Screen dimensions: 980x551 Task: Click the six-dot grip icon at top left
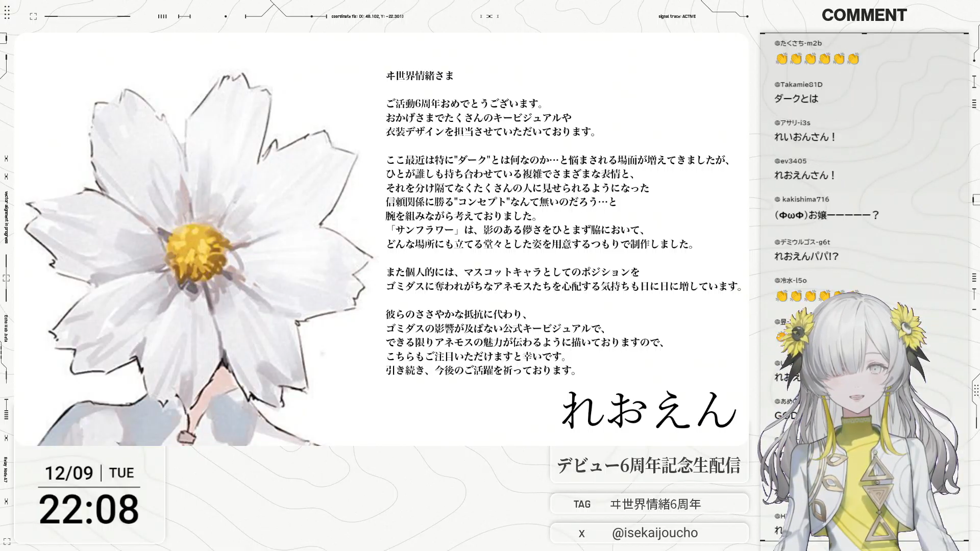pos(7,13)
